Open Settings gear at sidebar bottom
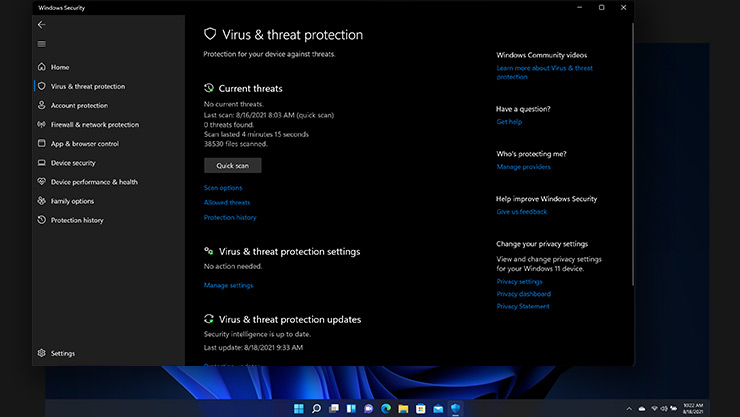This screenshot has width=740, height=417. [41, 353]
